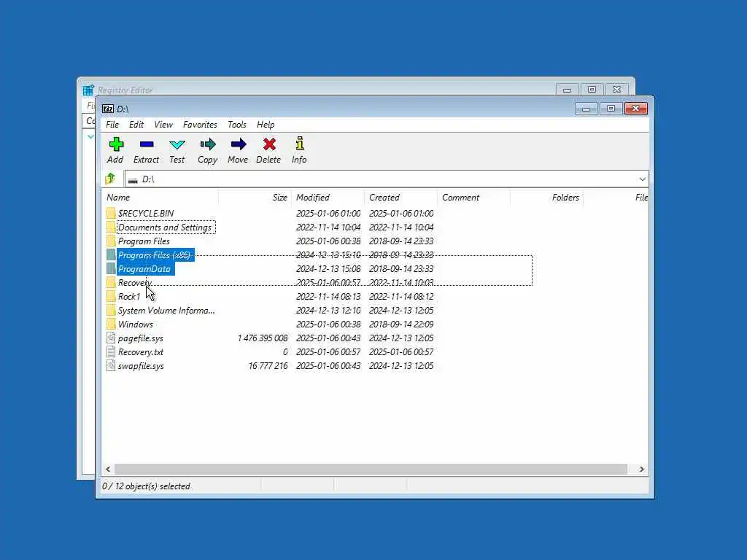Select the System Volume Informa... name
Viewport: 747px width, 560px height.
coord(166,310)
